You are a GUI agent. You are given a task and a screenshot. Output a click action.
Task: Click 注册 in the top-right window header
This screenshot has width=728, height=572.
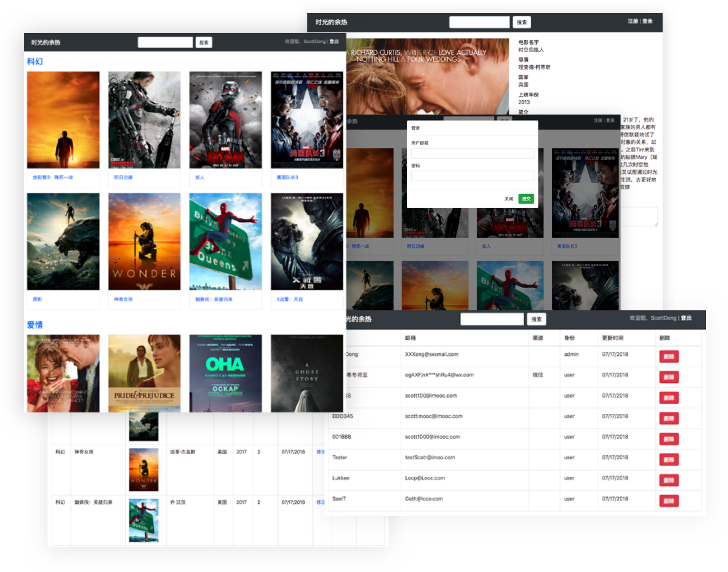click(633, 22)
